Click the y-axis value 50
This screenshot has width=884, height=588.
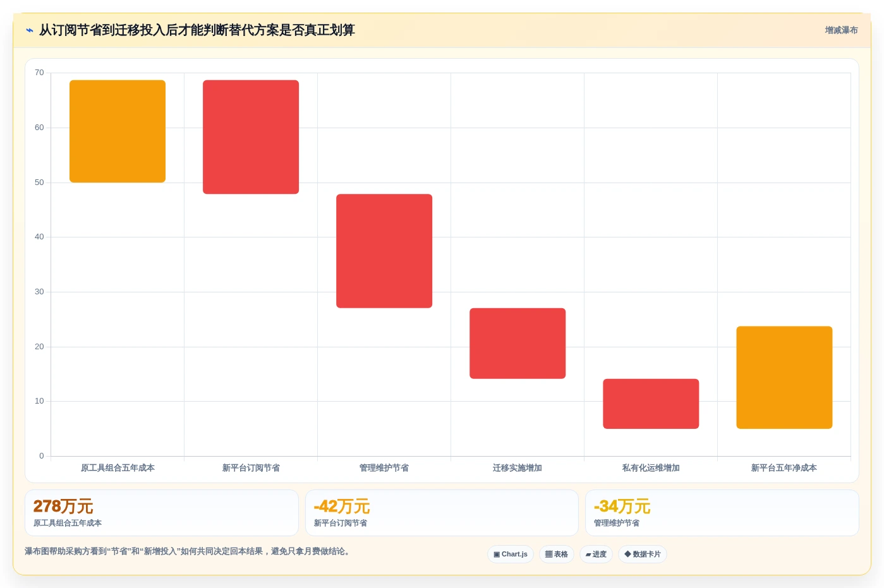[x=39, y=183]
